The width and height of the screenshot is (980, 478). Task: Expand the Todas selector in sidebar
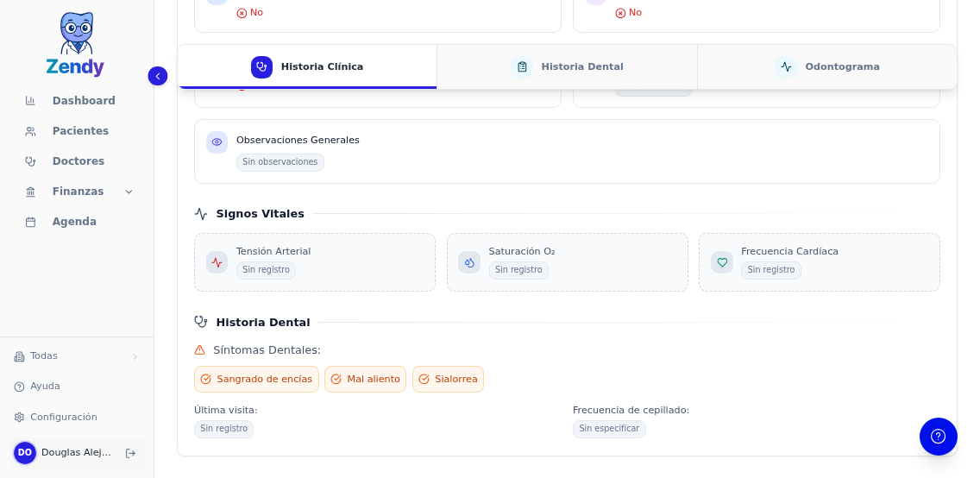click(76, 356)
